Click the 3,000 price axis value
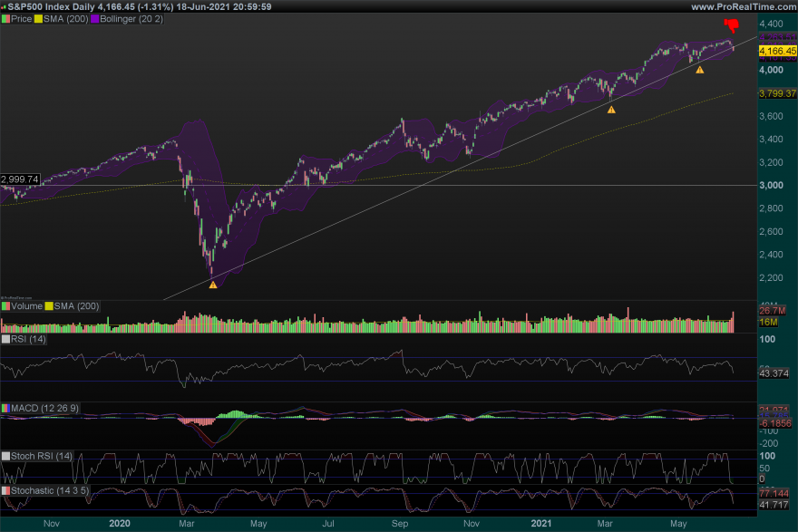 [771, 185]
